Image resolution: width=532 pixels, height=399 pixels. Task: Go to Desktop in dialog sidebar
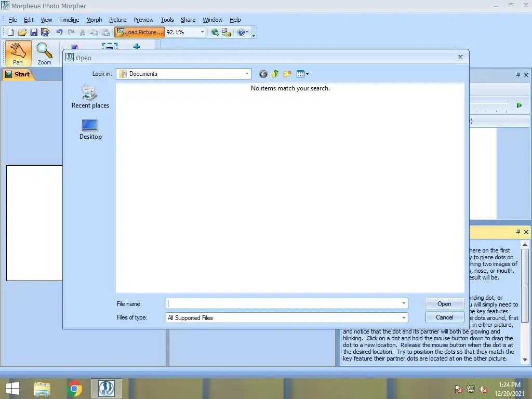click(x=90, y=129)
